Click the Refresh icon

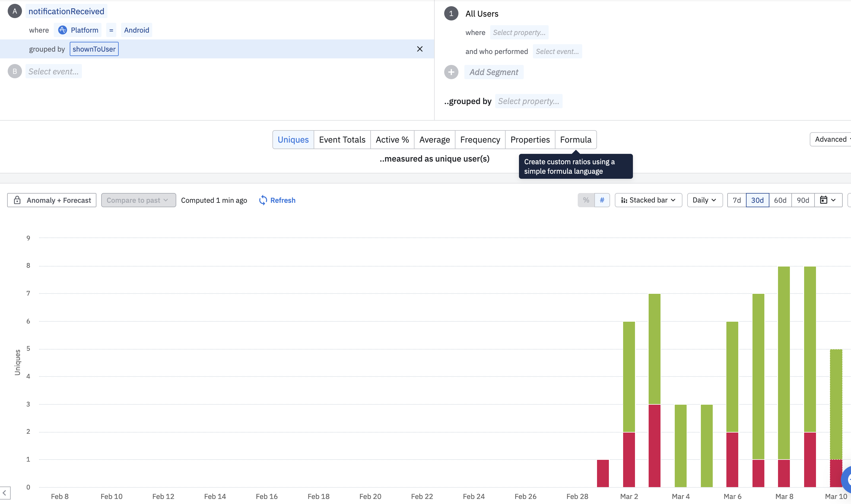click(x=263, y=200)
